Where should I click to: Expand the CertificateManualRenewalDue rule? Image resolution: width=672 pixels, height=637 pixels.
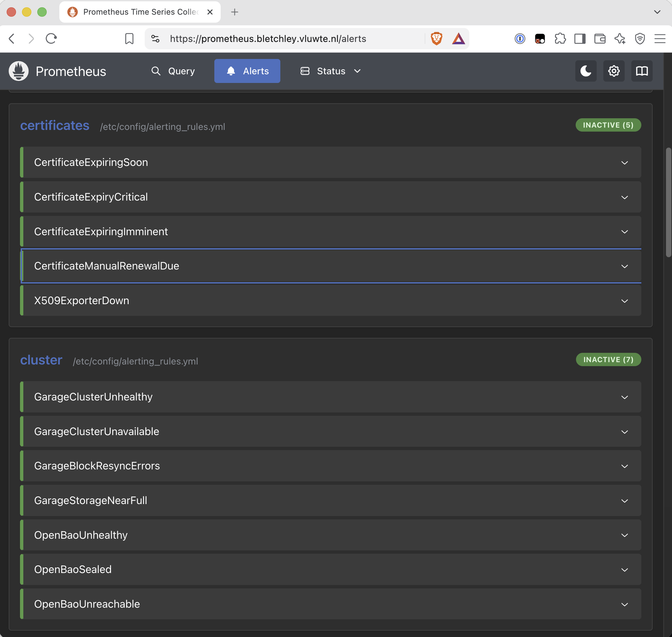click(331, 266)
